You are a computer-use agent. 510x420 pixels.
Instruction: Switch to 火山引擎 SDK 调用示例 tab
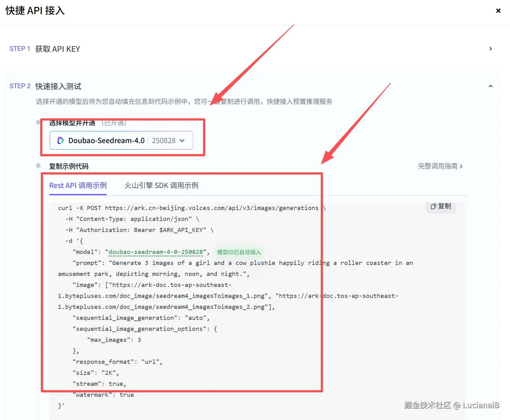point(161,186)
